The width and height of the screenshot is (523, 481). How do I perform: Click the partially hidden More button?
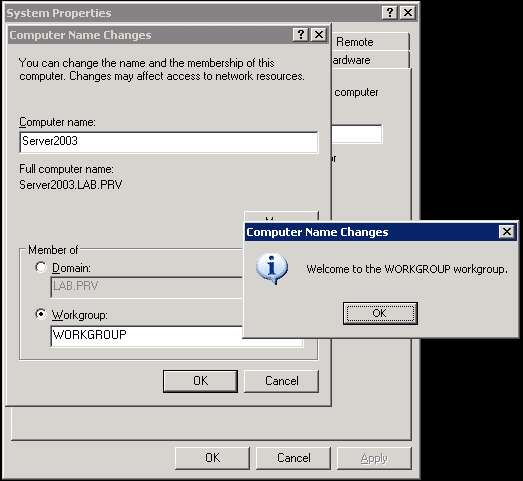(282, 216)
